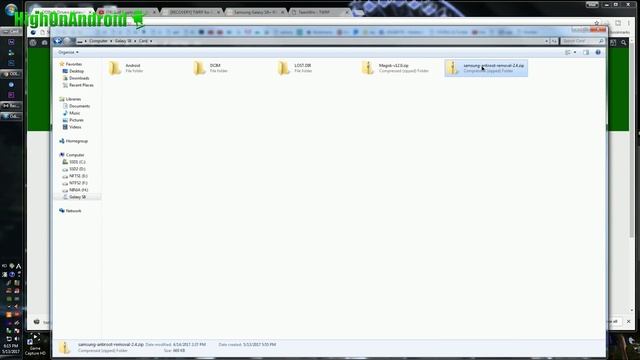Open the SSD2 (D:) drive

[x=74, y=169]
